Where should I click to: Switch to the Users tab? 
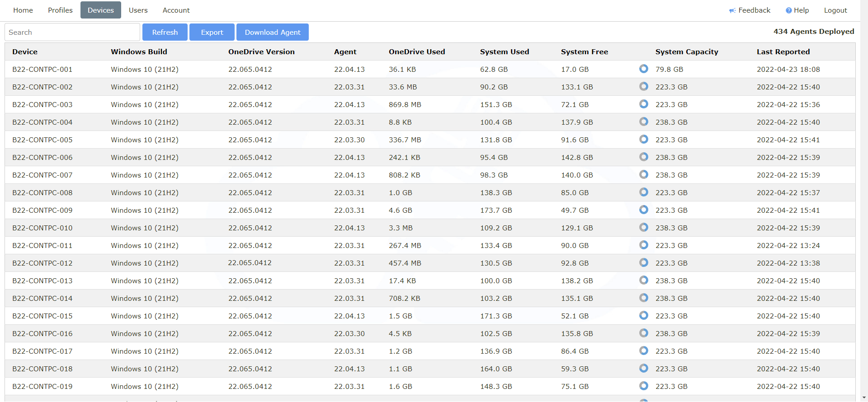(138, 10)
